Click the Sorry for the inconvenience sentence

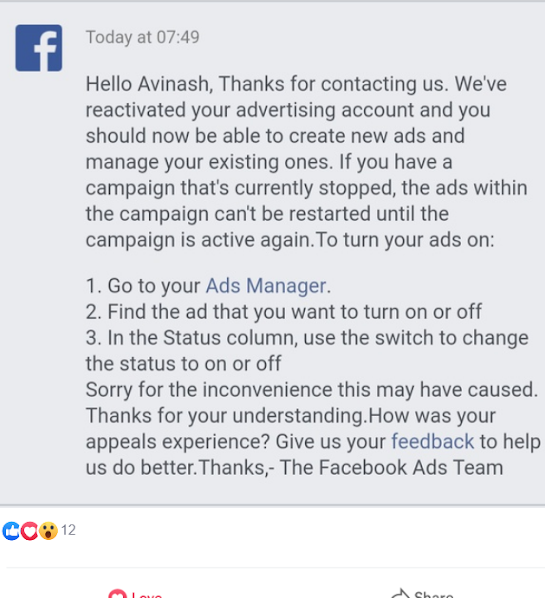point(312,390)
